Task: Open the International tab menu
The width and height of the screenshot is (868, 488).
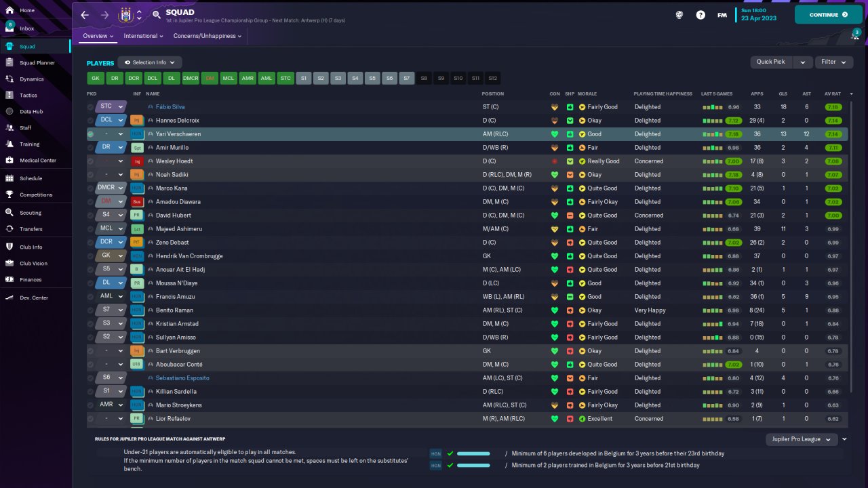Action: (144, 36)
